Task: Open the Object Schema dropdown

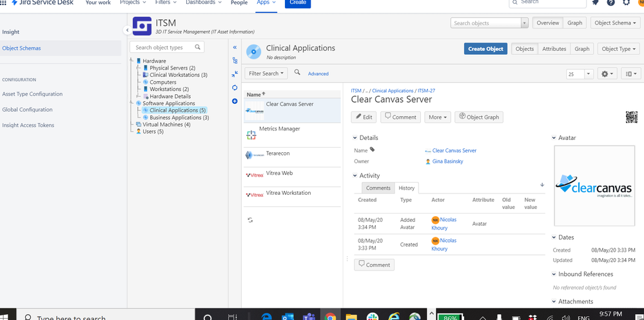Action: point(615,23)
